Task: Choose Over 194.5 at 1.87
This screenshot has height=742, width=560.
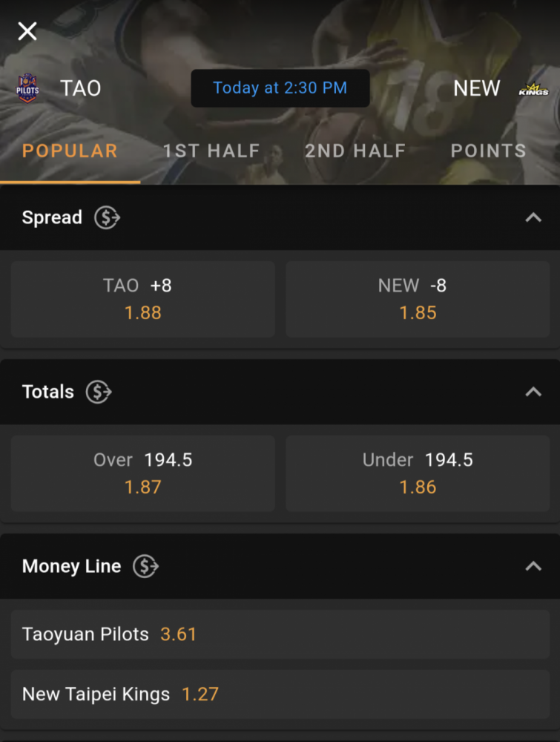Action: click(x=143, y=473)
